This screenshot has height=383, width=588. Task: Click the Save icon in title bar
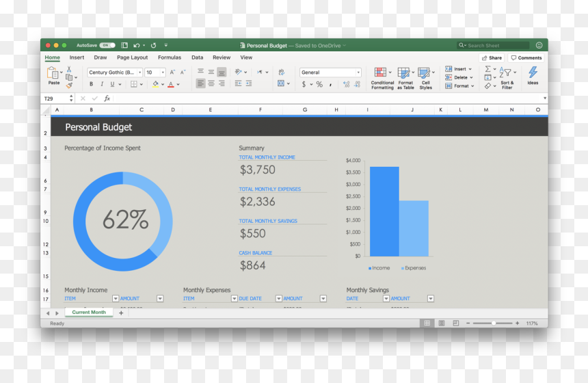pyautogui.click(x=124, y=45)
